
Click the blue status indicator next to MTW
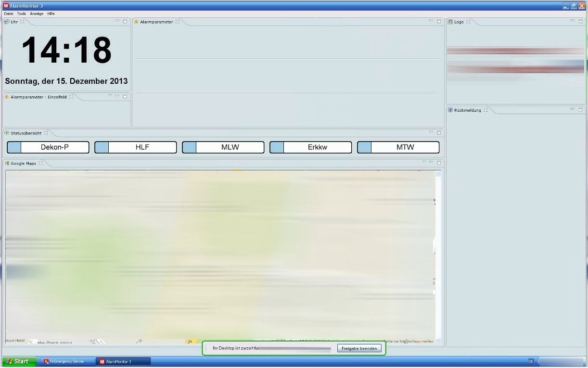(364, 147)
